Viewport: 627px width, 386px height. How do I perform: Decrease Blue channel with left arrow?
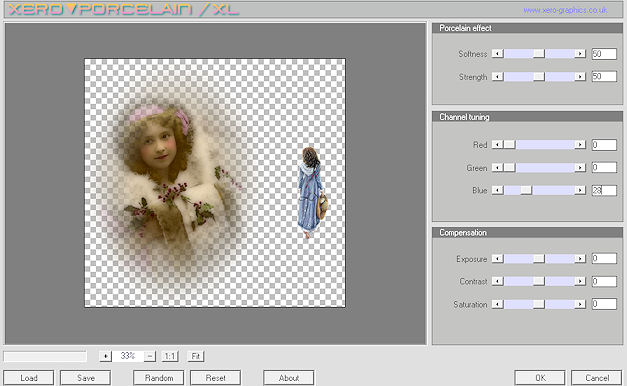point(497,190)
